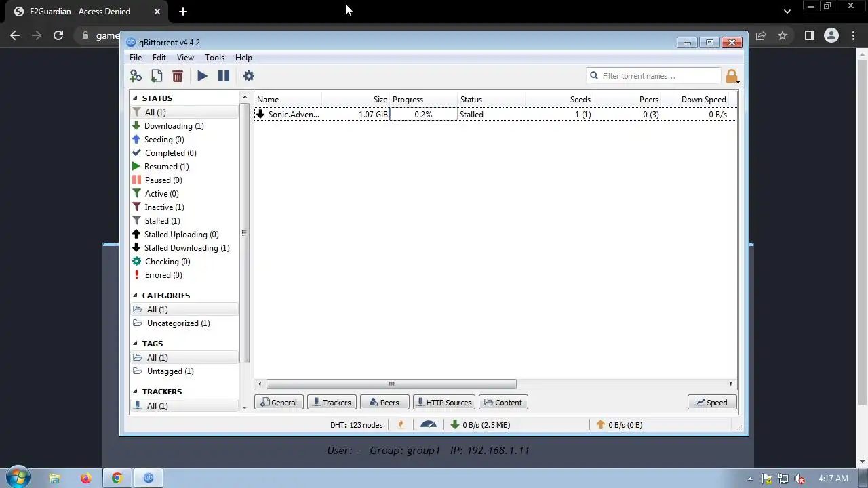Image resolution: width=868 pixels, height=488 pixels.
Task: Open File Explorer from the taskbar
Action: (x=54, y=479)
